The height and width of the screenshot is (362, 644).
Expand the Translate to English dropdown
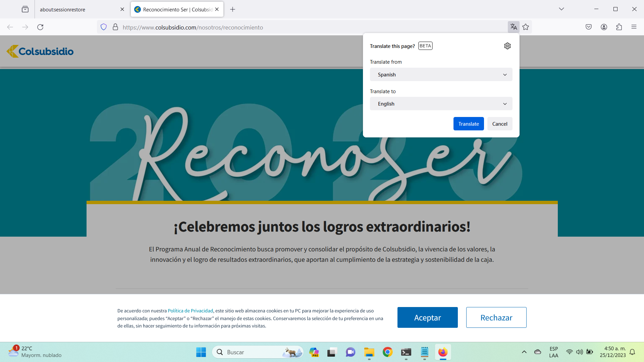coord(441,104)
